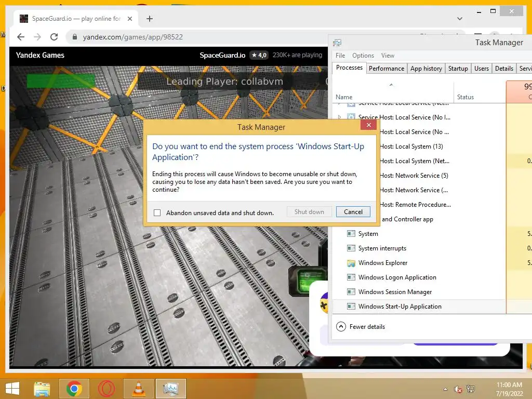Switch to the Details tab
This screenshot has height=399, width=532.
(x=504, y=69)
